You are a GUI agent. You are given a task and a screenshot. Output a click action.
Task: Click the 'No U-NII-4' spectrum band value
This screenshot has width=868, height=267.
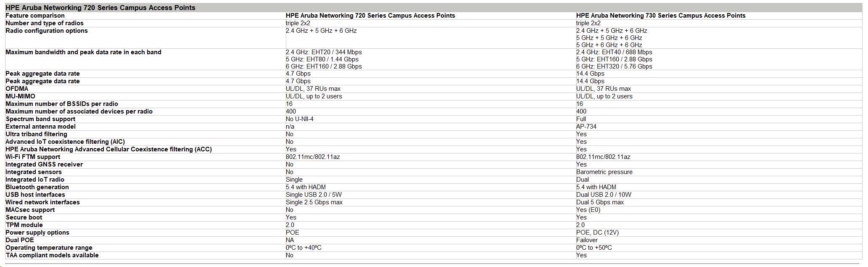(x=299, y=119)
